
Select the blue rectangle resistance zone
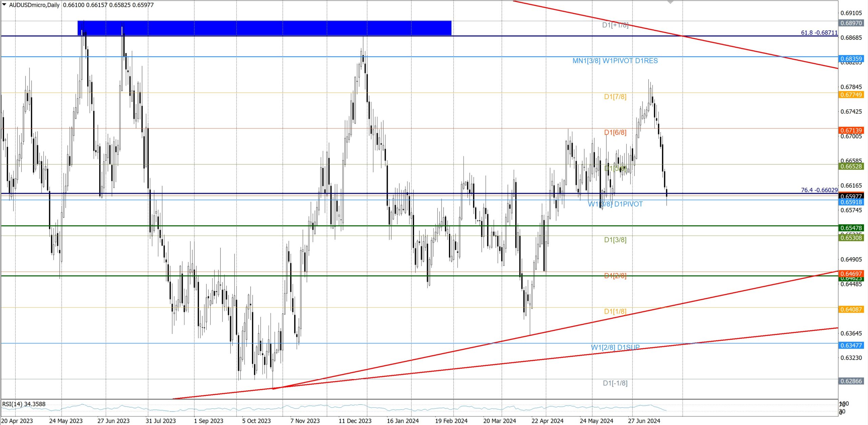(x=264, y=28)
